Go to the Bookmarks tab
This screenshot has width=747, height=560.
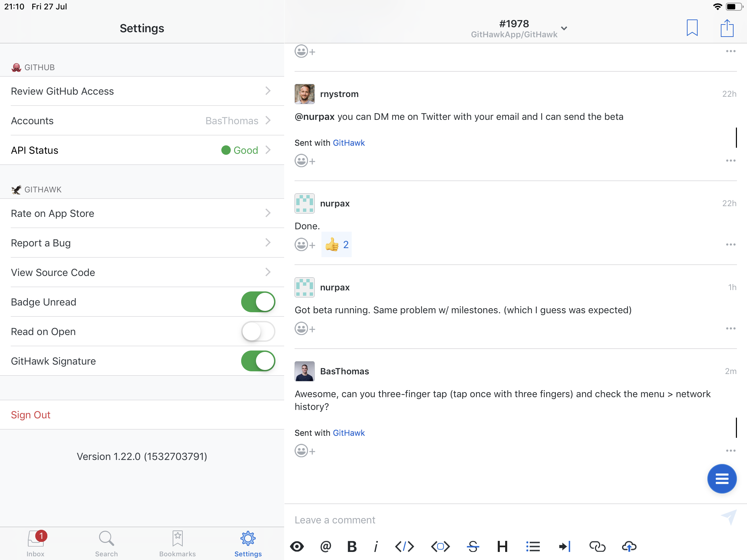tap(177, 543)
